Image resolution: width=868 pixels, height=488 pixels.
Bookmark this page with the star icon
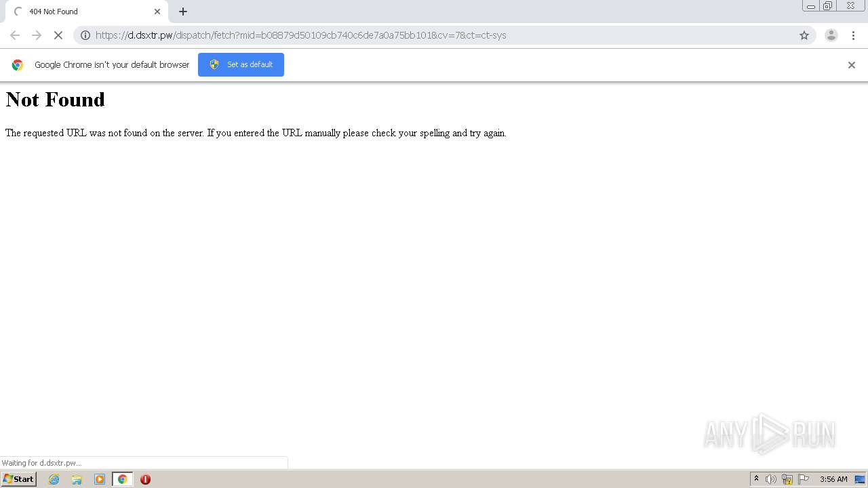pyautogui.click(x=804, y=35)
